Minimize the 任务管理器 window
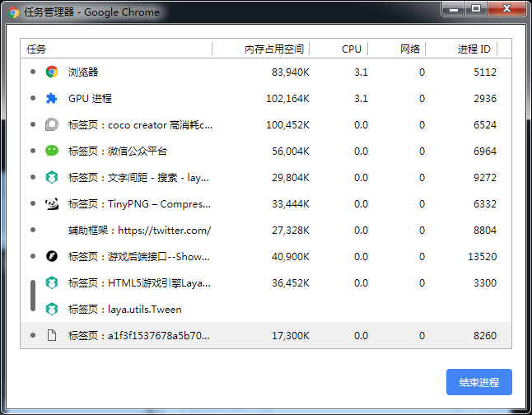 pos(453,8)
